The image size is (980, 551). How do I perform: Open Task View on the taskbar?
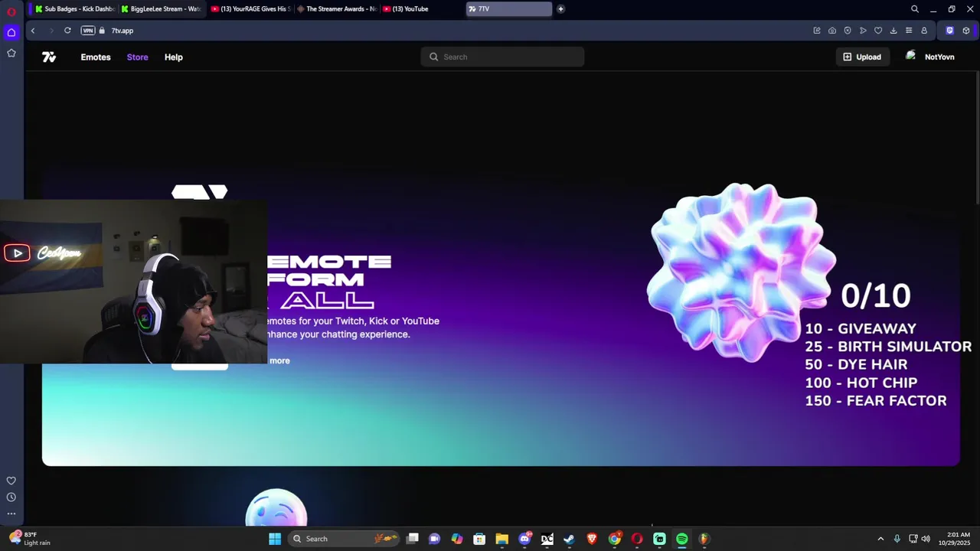click(413, 539)
